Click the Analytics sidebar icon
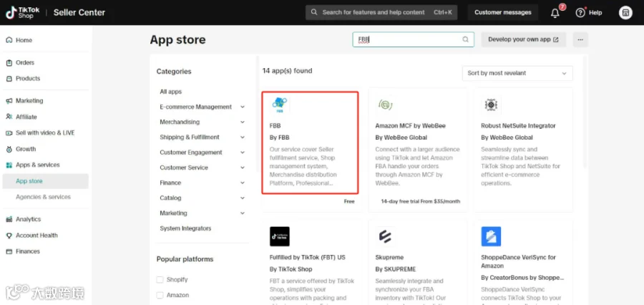 [9, 219]
